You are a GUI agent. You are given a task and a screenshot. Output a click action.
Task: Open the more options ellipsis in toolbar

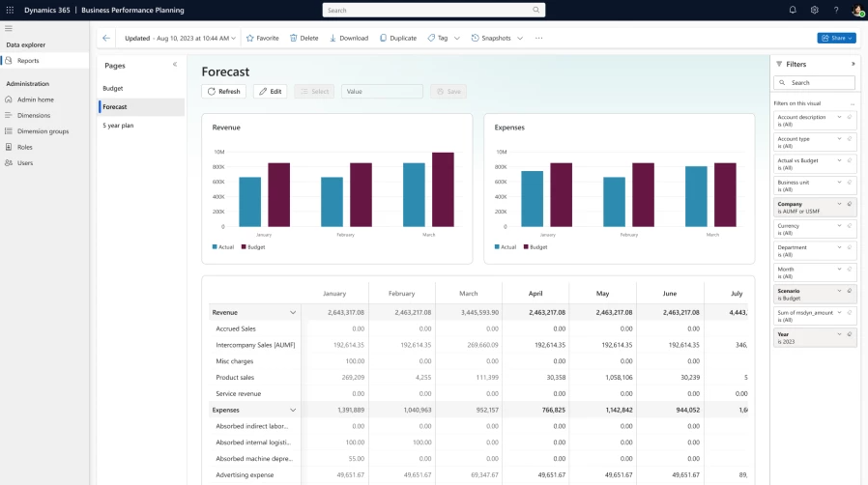pyautogui.click(x=538, y=39)
